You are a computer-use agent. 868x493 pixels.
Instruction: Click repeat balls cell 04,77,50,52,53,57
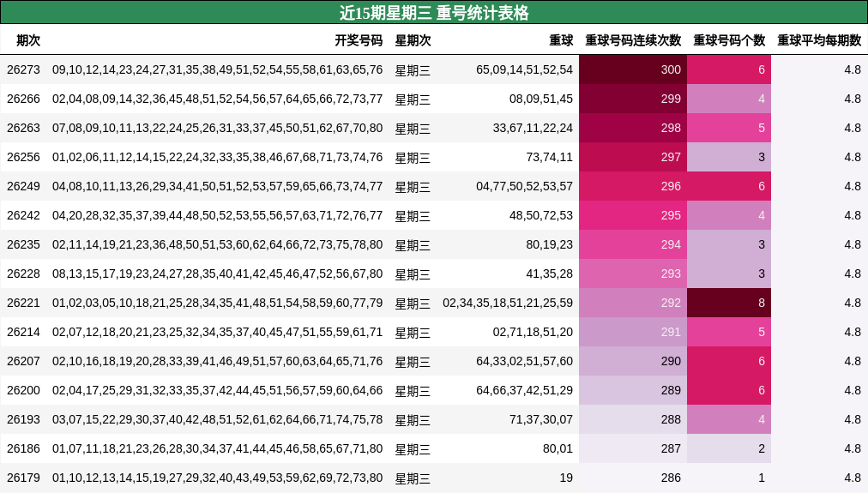pyautogui.click(x=524, y=186)
